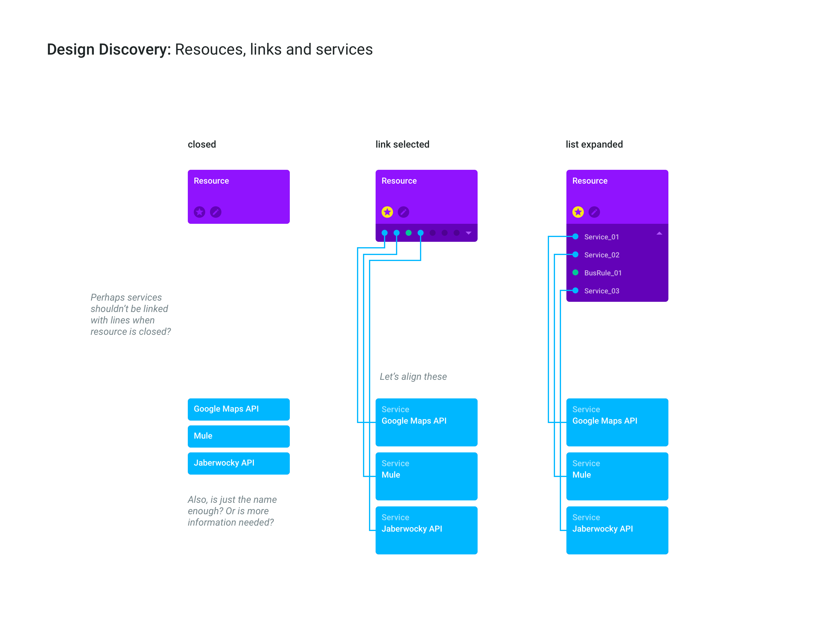840x624 pixels.
Task: Click the Google Maps API box under closed
Action: (238, 409)
